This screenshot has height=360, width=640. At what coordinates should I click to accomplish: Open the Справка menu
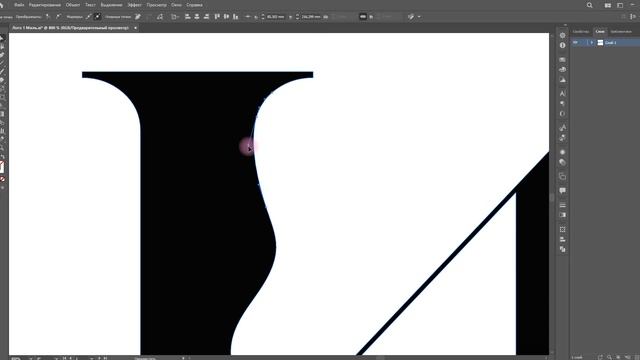pyautogui.click(x=194, y=5)
